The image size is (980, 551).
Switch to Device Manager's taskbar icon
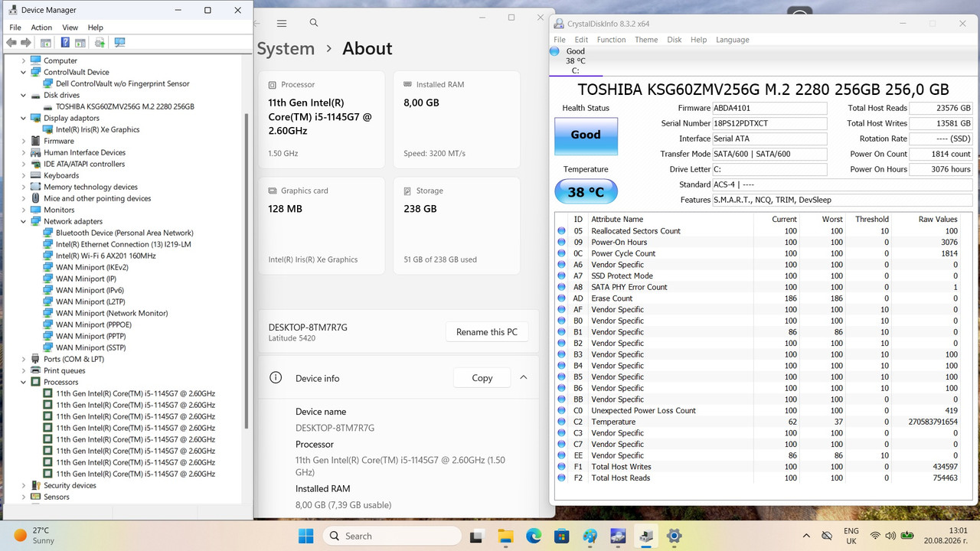(646, 536)
